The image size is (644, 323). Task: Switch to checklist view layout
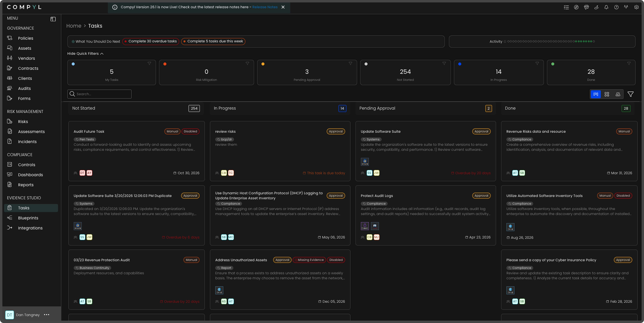pyautogui.click(x=618, y=94)
